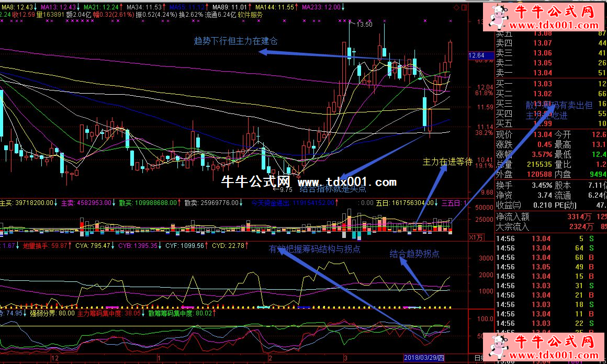Click the 涨跌 0.45 quote value
Screen dimensions: 607x364
click(x=544, y=144)
